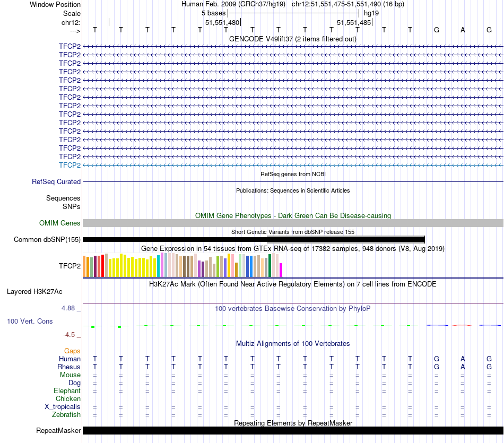
Task: Click the RefSeq Curated track label
Action: click(x=56, y=181)
